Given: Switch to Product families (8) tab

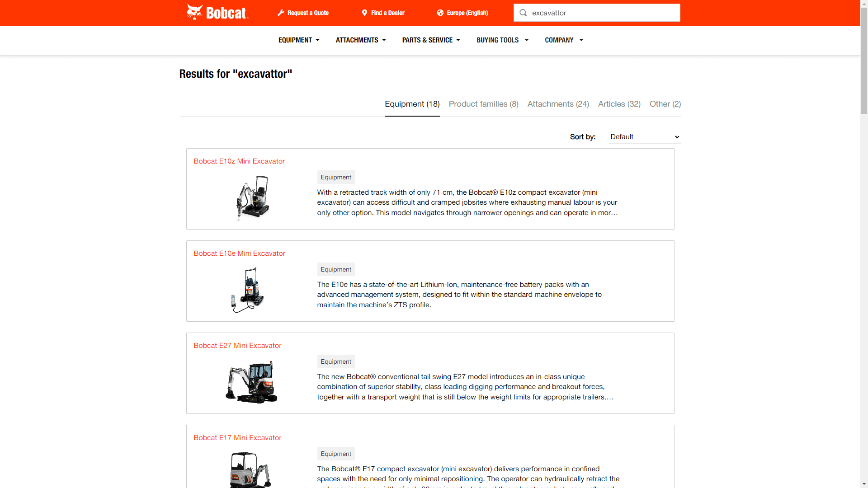Looking at the screenshot, I should coord(483,104).
